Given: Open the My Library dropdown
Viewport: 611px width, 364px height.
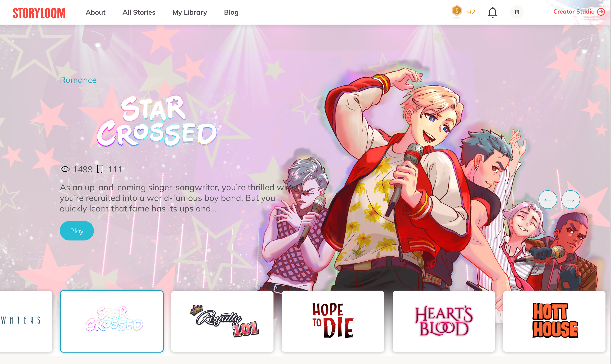Looking at the screenshot, I should point(190,12).
